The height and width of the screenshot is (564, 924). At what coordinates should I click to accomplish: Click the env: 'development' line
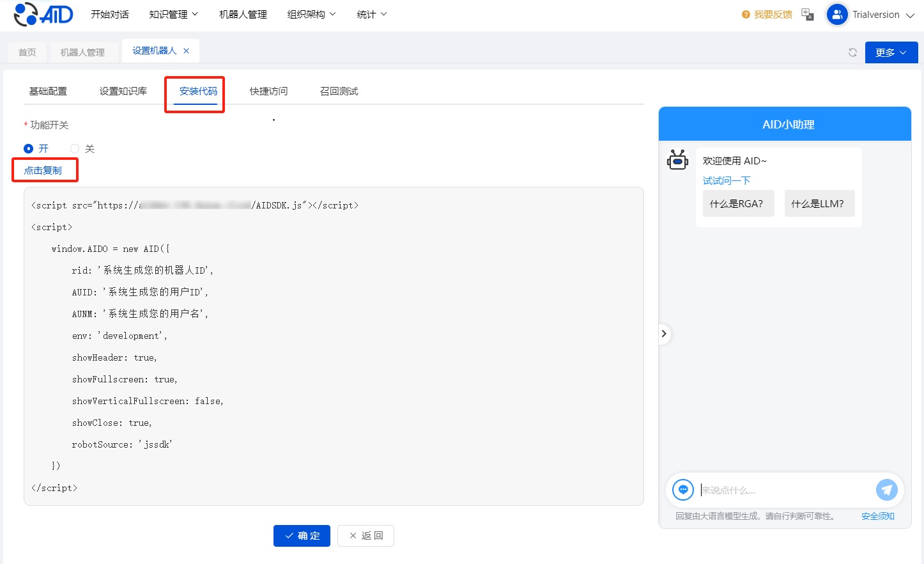[x=119, y=336]
